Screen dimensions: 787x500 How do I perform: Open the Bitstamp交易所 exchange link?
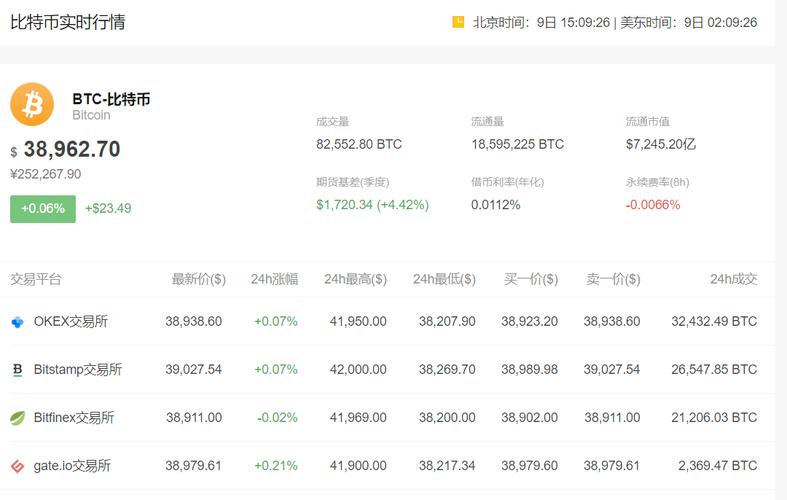click(x=78, y=369)
